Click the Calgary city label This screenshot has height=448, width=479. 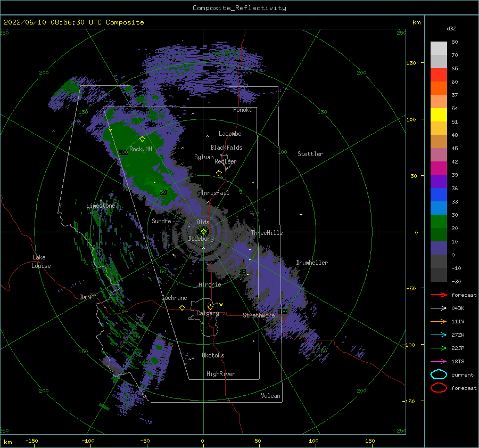point(208,313)
